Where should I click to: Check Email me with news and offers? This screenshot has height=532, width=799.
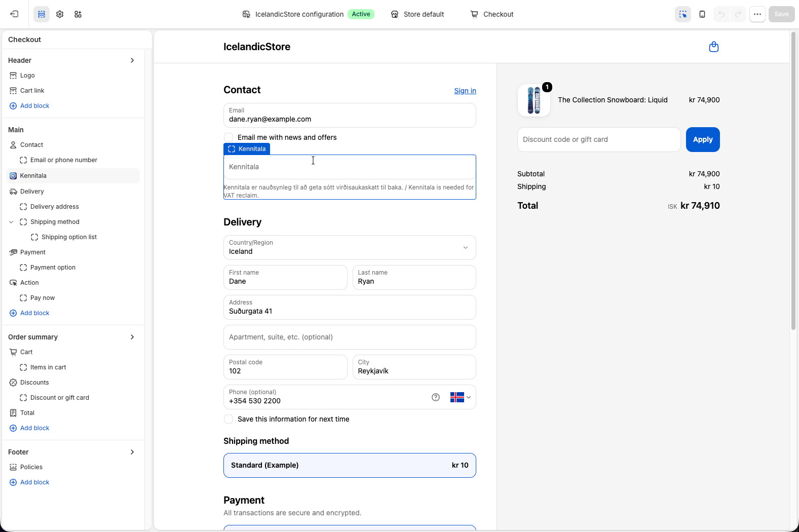click(229, 137)
